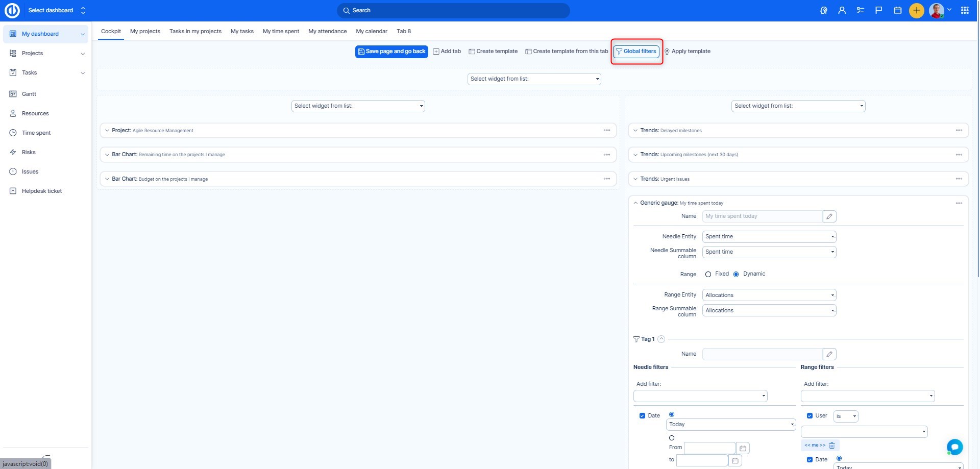
Task: Open date picker for From field
Action: click(743, 449)
